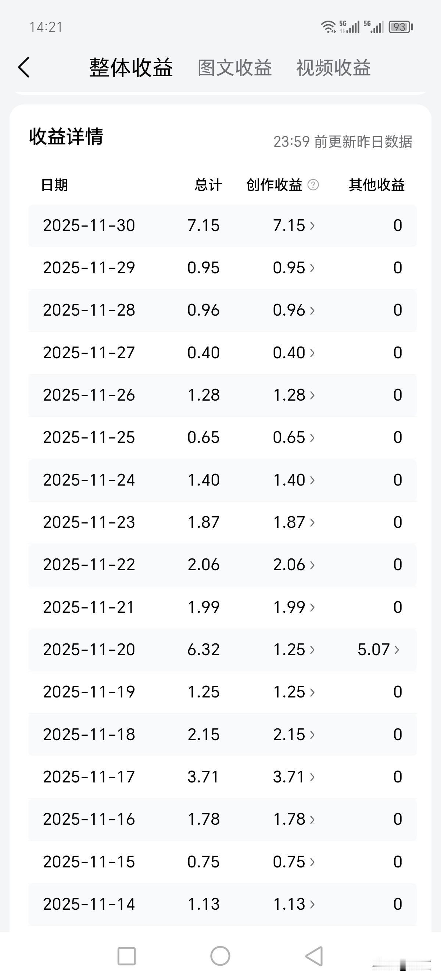The image size is (441, 980).
Task: Select the 整体收益 tab
Action: click(131, 68)
